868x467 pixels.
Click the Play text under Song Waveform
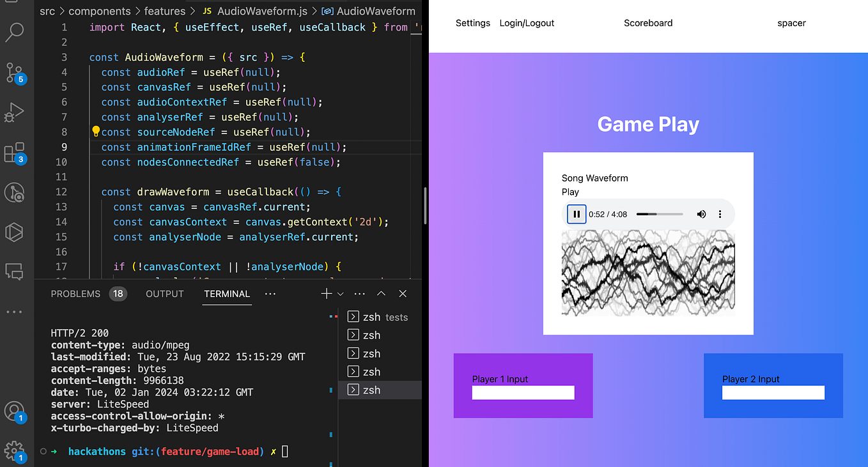point(570,192)
